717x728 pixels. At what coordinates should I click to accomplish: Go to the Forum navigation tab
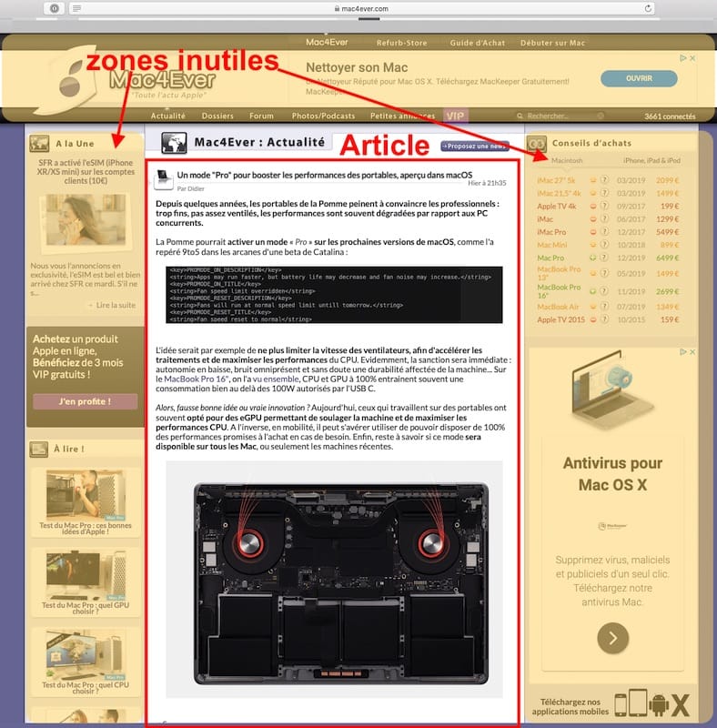[261, 116]
